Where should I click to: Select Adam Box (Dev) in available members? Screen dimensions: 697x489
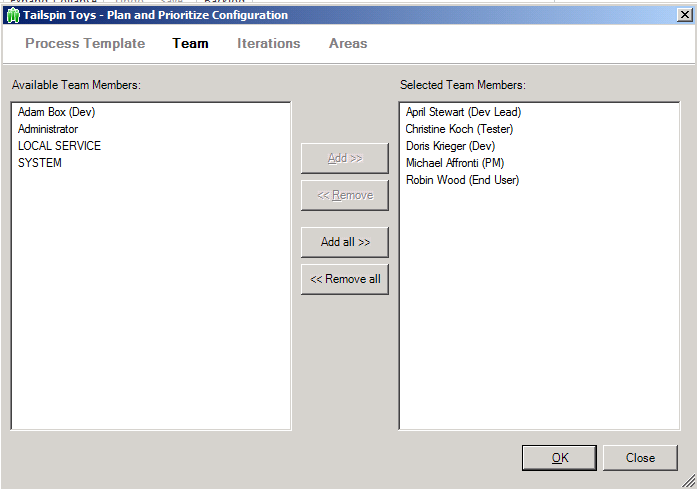[x=56, y=112]
